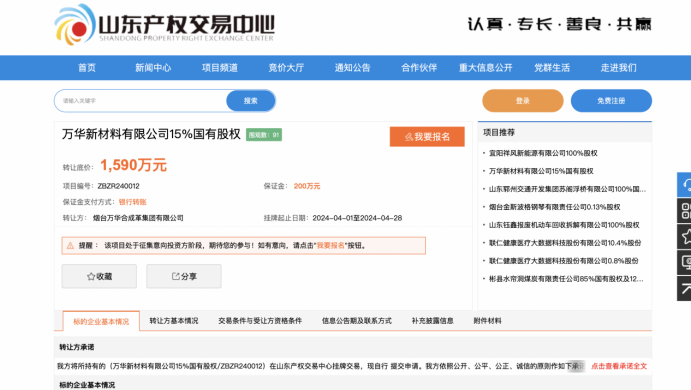This screenshot has height=390, width=691.
Task: Open recommended 彬县水帘洞煤炭 project link
Action: [x=566, y=279]
